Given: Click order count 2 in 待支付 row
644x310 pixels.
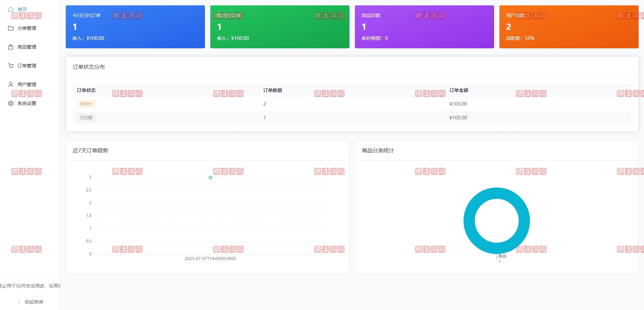Looking at the screenshot, I should pyautogui.click(x=265, y=104).
